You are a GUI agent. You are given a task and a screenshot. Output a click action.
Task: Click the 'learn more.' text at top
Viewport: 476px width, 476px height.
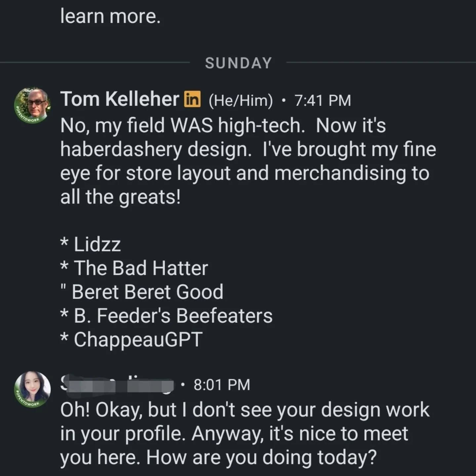pyautogui.click(x=110, y=17)
